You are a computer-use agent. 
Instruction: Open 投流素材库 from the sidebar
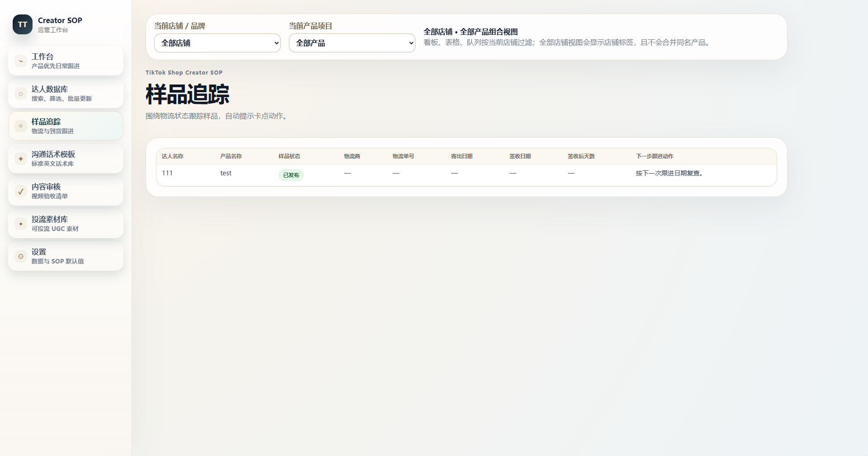coord(66,224)
